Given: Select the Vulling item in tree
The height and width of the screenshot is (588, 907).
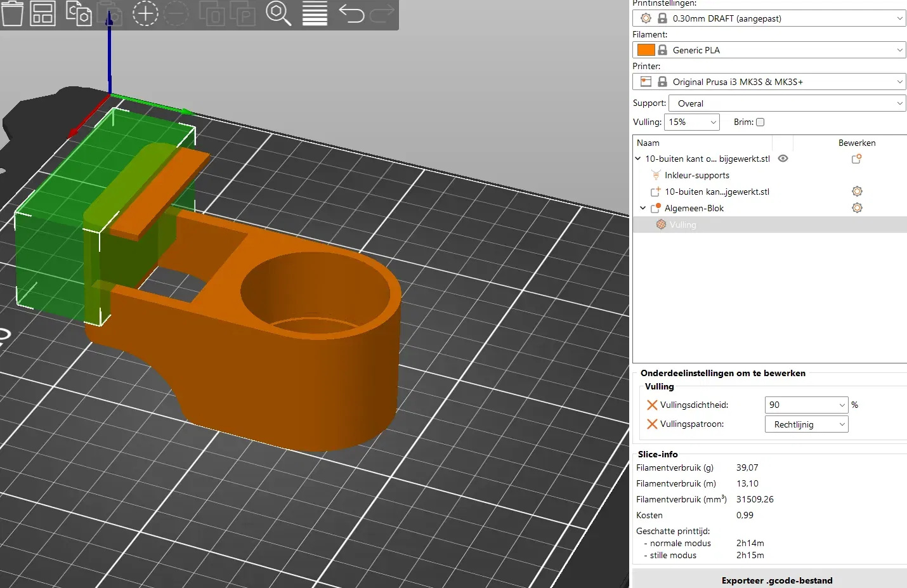Looking at the screenshot, I should click(x=682, y=225).
